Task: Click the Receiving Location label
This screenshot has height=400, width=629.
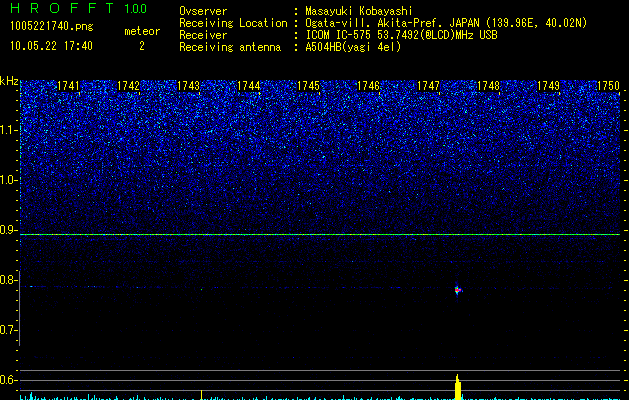Action: point(233,23)
